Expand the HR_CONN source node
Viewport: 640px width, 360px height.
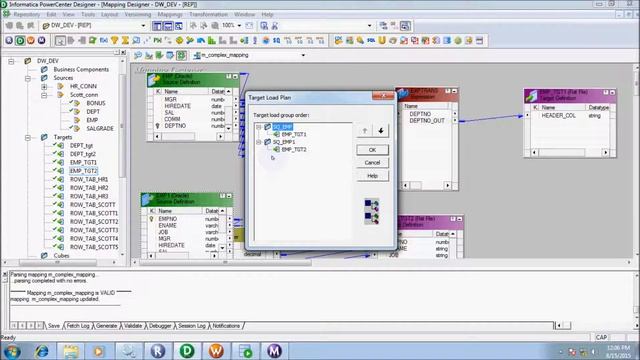click(44, 87)
